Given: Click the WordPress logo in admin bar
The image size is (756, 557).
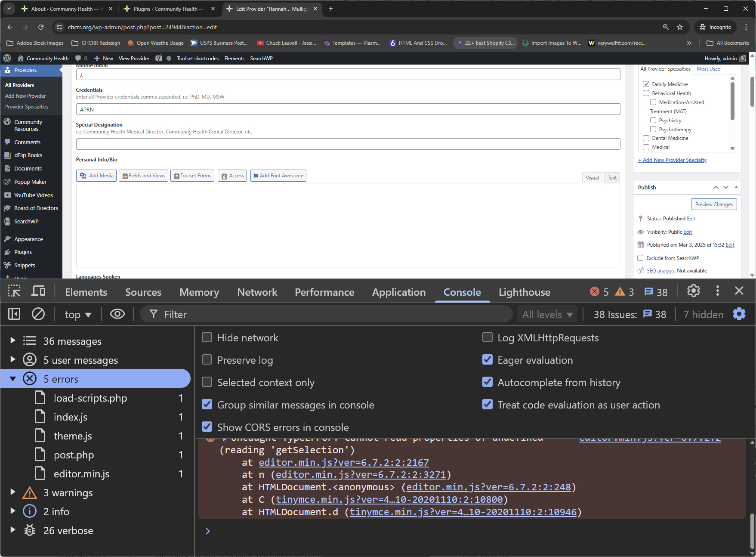Looking at the screenshot, I should (x=7, y=58).
